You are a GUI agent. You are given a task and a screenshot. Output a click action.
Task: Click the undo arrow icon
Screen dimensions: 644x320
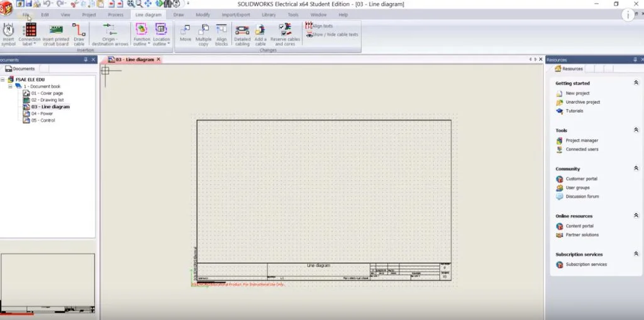(x=47, y=4)
